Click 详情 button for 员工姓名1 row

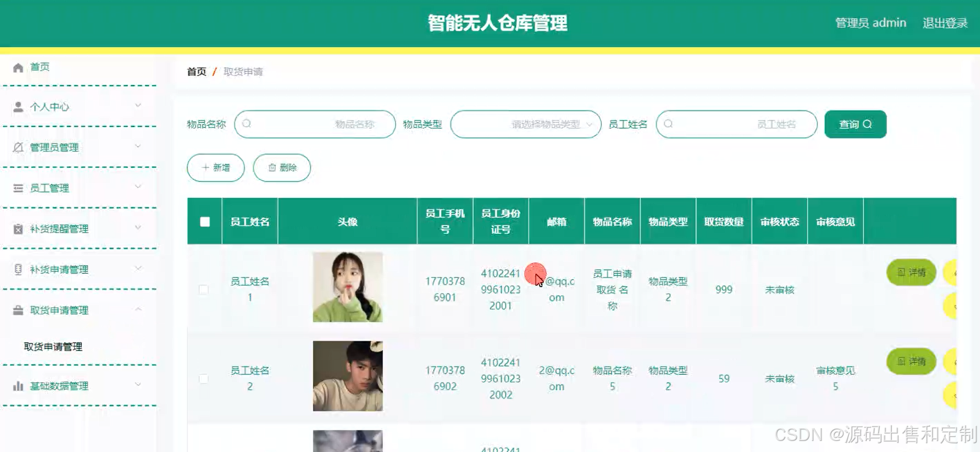(911, 272)
